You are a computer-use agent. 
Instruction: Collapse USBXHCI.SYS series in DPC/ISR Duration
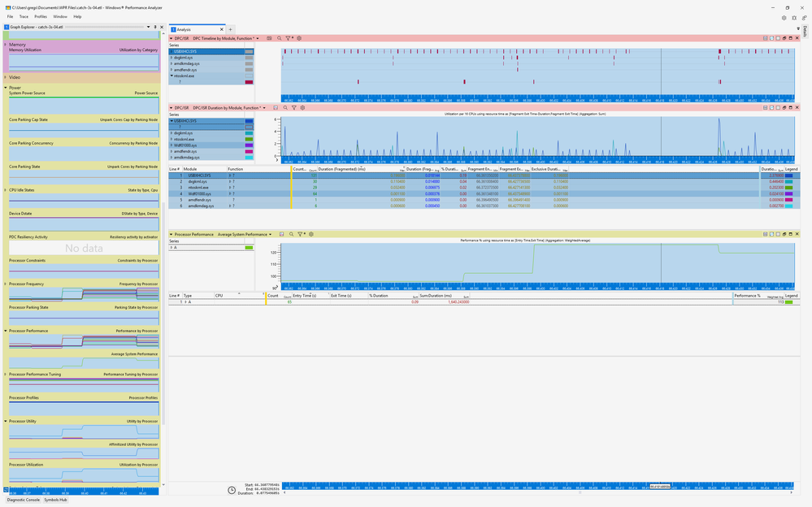pos(172,121)
